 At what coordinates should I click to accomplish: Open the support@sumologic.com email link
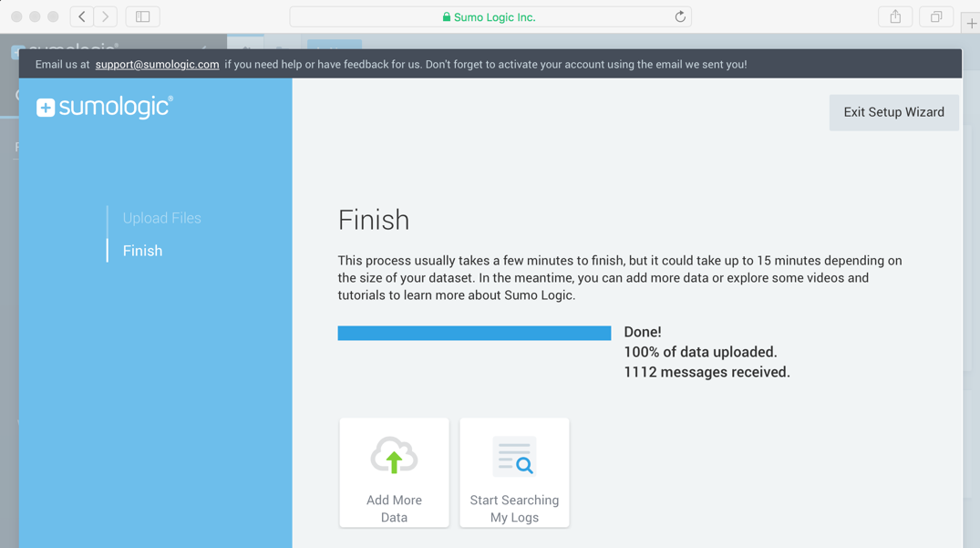click(157, 65)
